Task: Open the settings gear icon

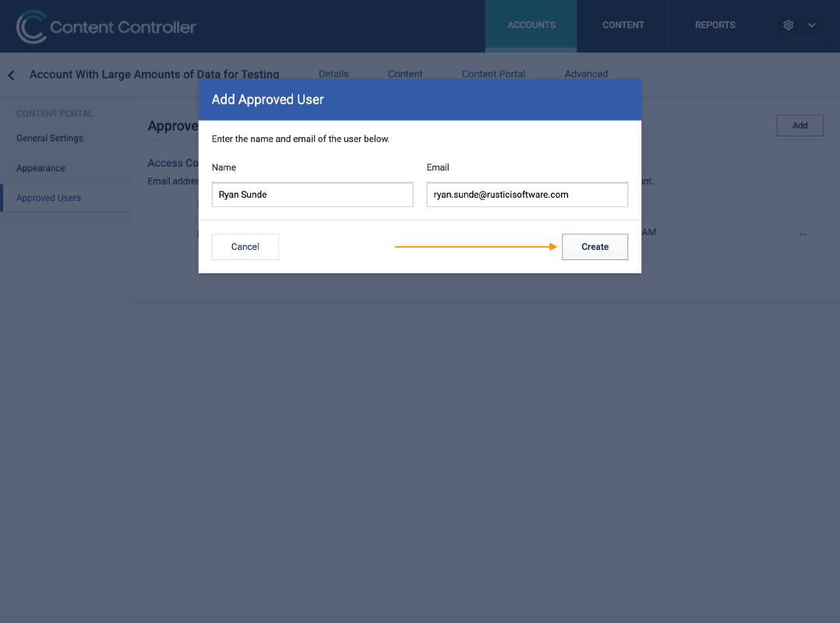Action: point(788,25)
